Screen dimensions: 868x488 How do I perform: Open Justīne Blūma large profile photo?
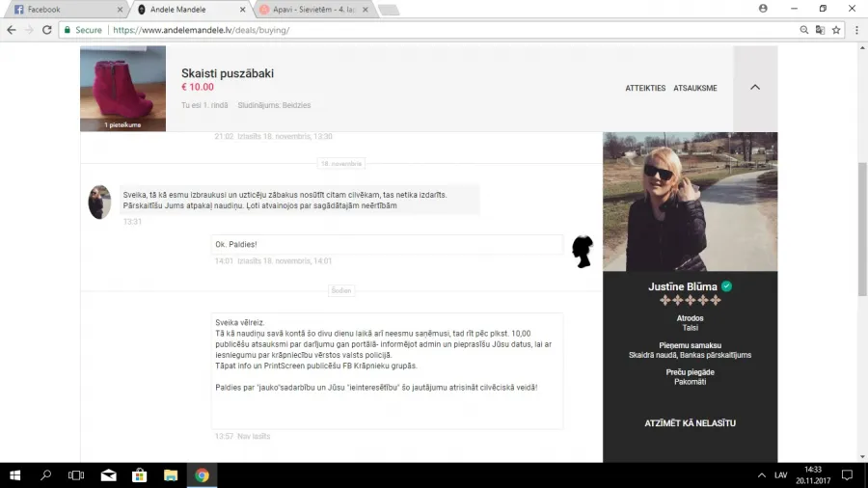(x=690, y=202)
